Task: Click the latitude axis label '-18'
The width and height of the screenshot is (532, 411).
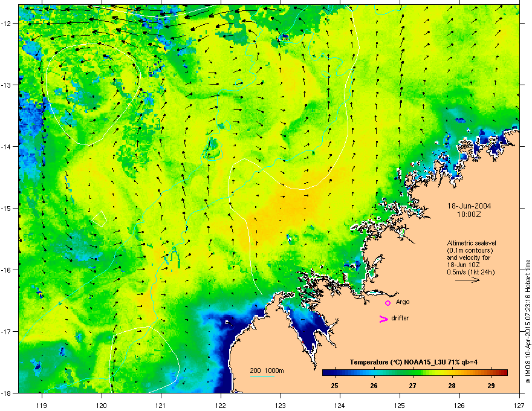Action: click(7, 393)
